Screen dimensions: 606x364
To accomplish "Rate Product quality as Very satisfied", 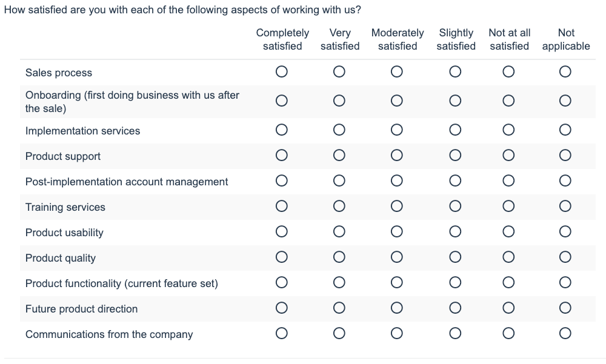I will [339, 257].
